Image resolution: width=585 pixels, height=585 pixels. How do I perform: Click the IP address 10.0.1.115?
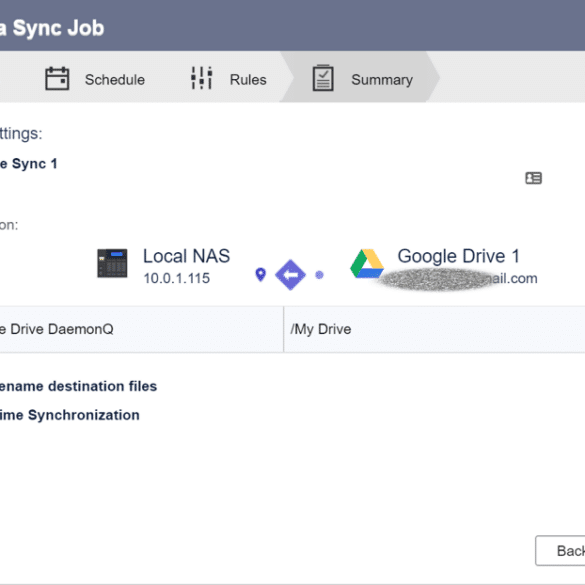pos(176,278)
